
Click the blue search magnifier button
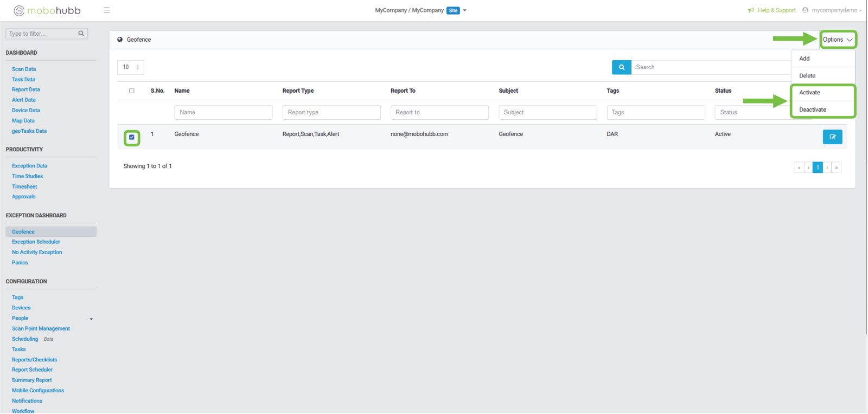pos(621,67)
